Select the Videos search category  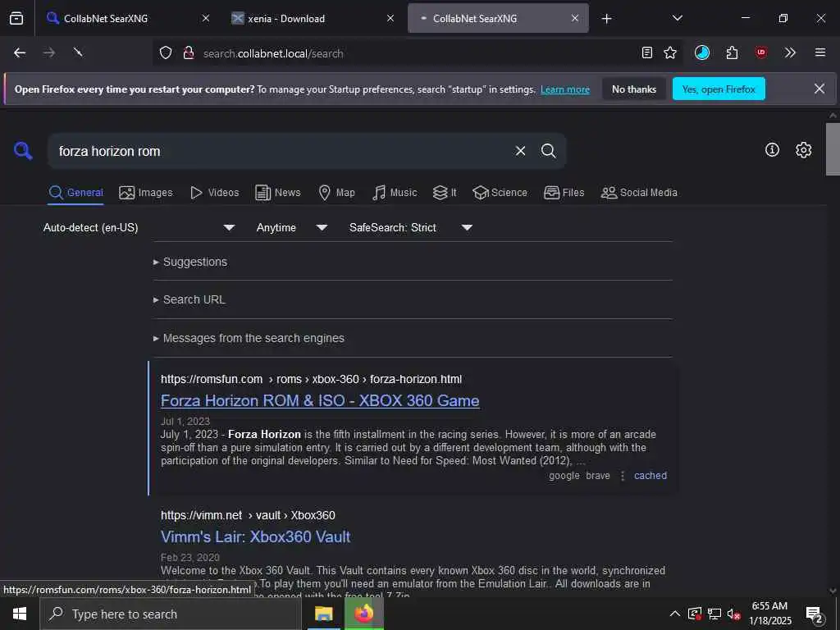click(214, 192)
